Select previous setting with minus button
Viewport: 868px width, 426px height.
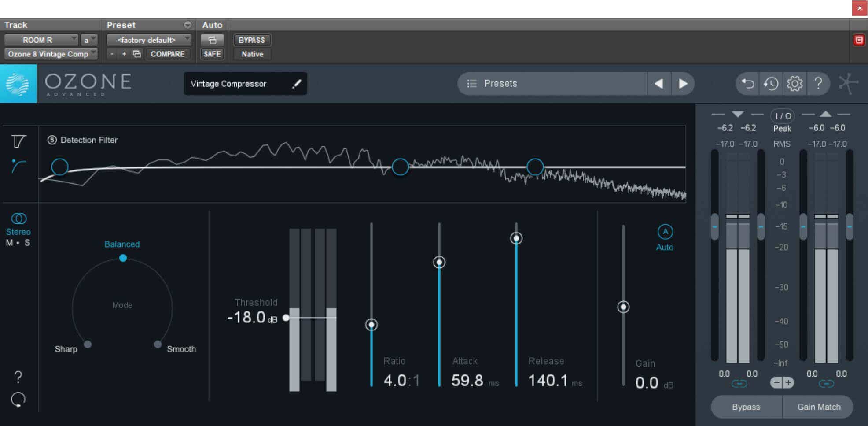coord(112,54)
